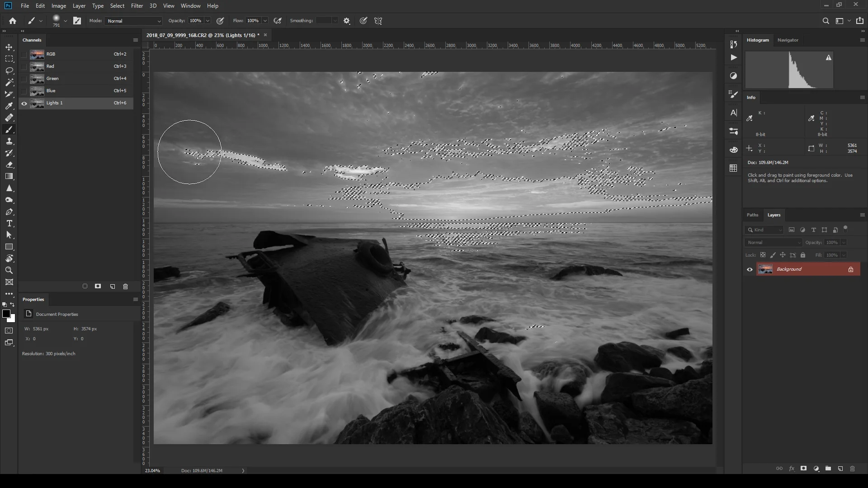Click the Document Properties label
Screen dimensions: 868x488
point(57,314)
